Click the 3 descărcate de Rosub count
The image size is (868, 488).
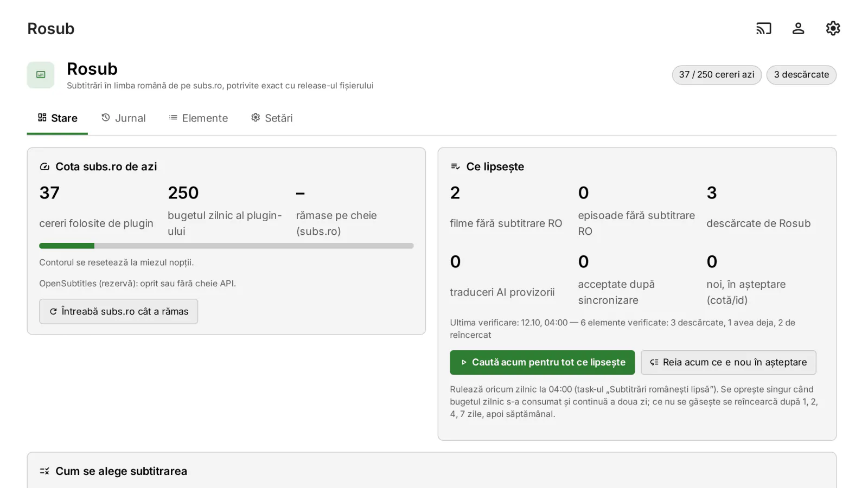click(x=712, y=193)
